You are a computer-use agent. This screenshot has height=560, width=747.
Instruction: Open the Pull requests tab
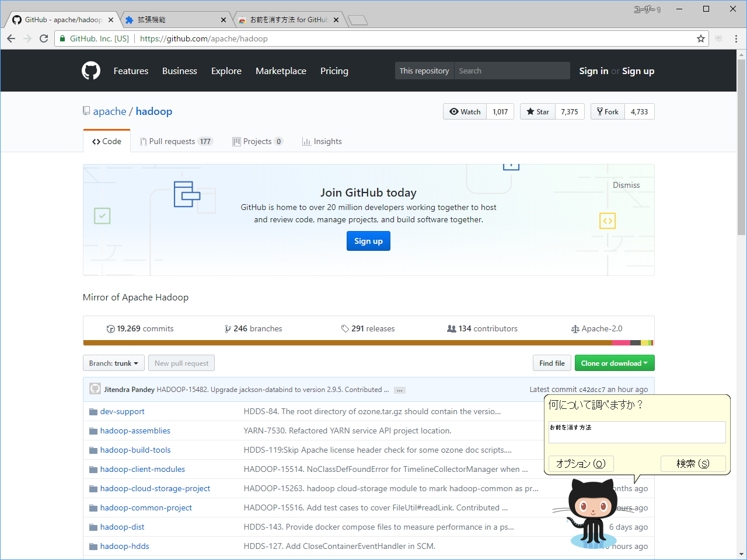click(176, 141)
